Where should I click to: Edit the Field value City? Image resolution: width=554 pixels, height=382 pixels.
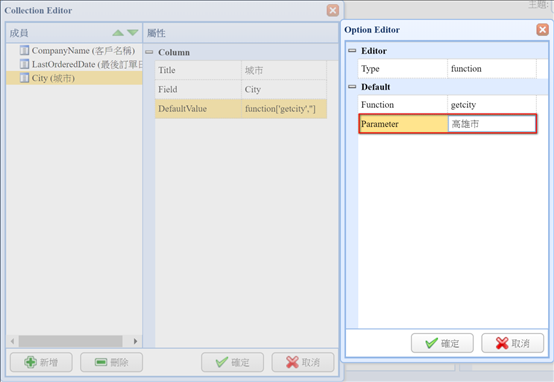[x=284, y=89]
